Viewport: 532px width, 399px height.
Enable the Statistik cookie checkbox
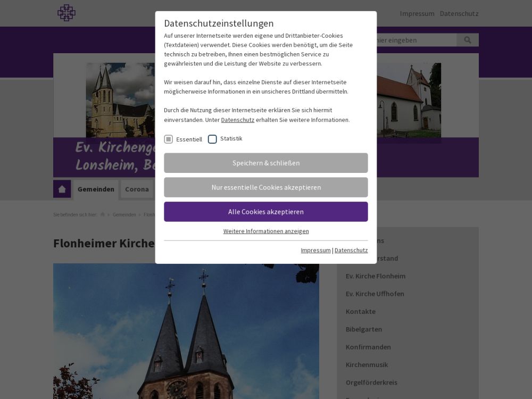tap(212, 139)
